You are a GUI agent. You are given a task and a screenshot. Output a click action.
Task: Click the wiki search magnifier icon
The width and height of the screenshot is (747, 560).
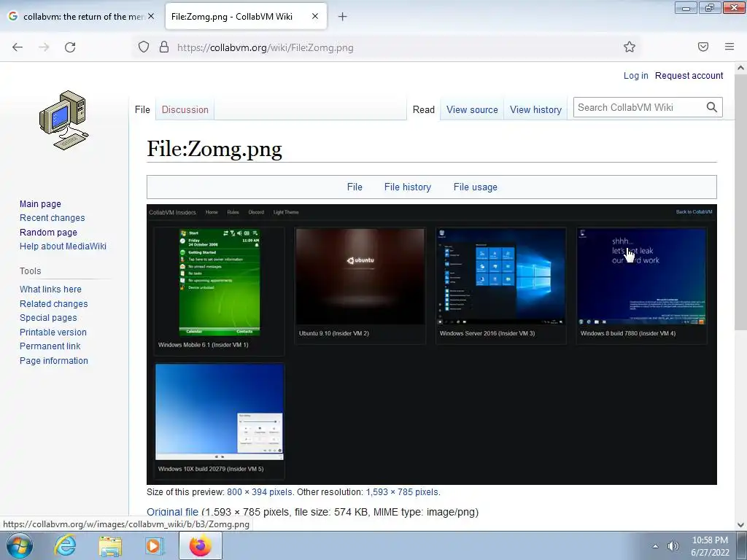click(x=712, y=108)
